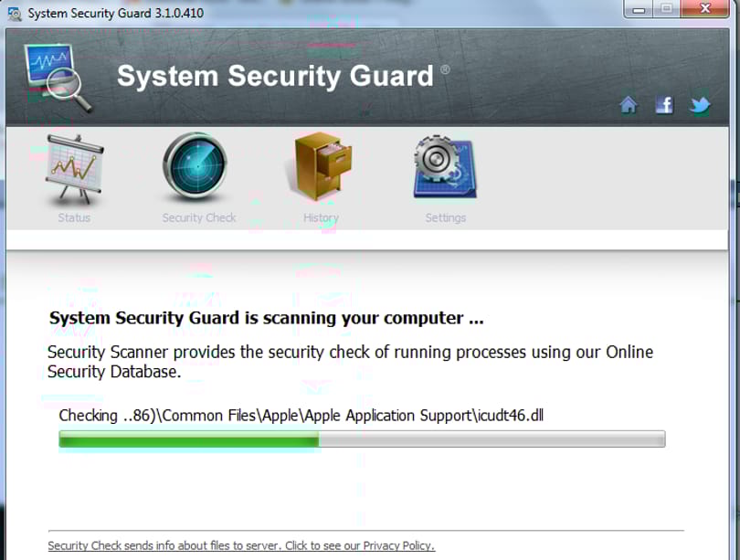This screenshot has width=740, height=560.
Task: Click the Security Check radar icon
Action: coord(196,166)
